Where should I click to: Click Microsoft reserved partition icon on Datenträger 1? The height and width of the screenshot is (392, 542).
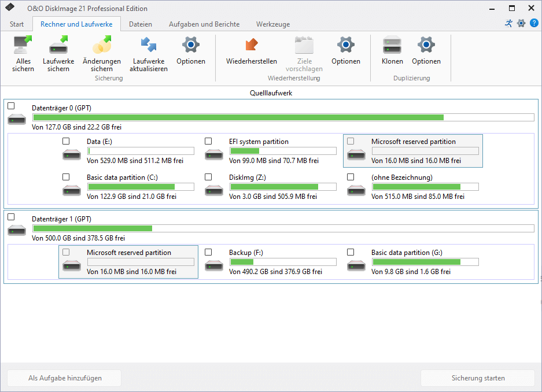[x=72, y=265]
